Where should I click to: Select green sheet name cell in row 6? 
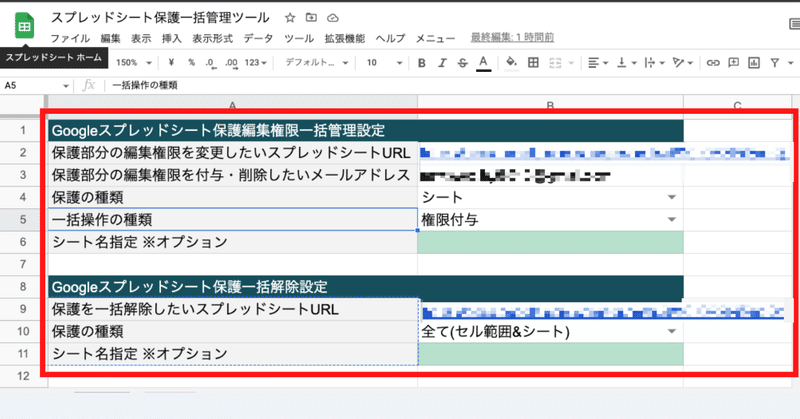551,242
